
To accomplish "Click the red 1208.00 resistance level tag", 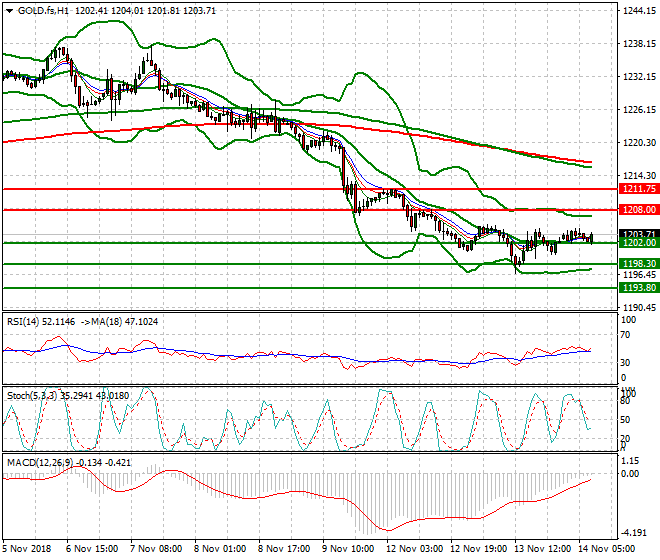I will pos(637,210).
